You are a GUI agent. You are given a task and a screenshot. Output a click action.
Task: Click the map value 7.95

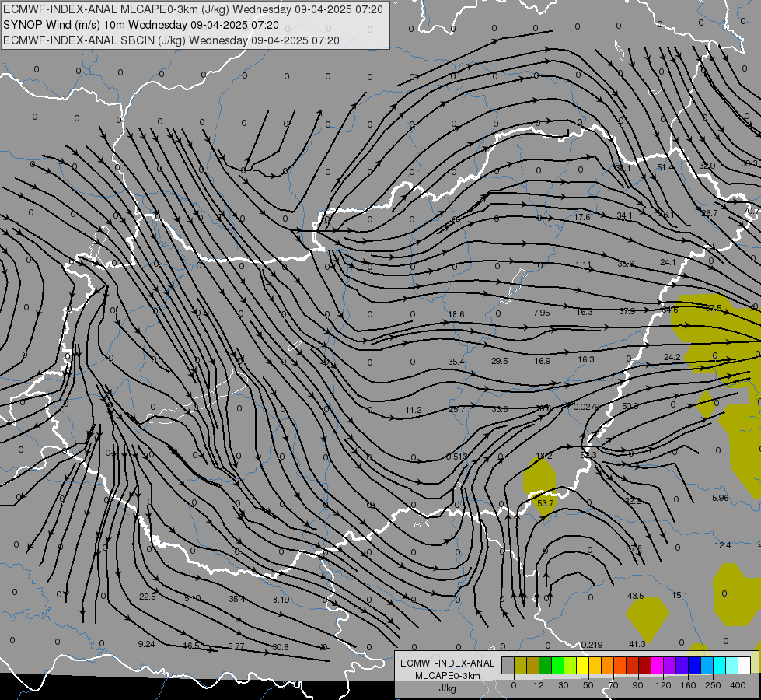[x=542, y=313]
